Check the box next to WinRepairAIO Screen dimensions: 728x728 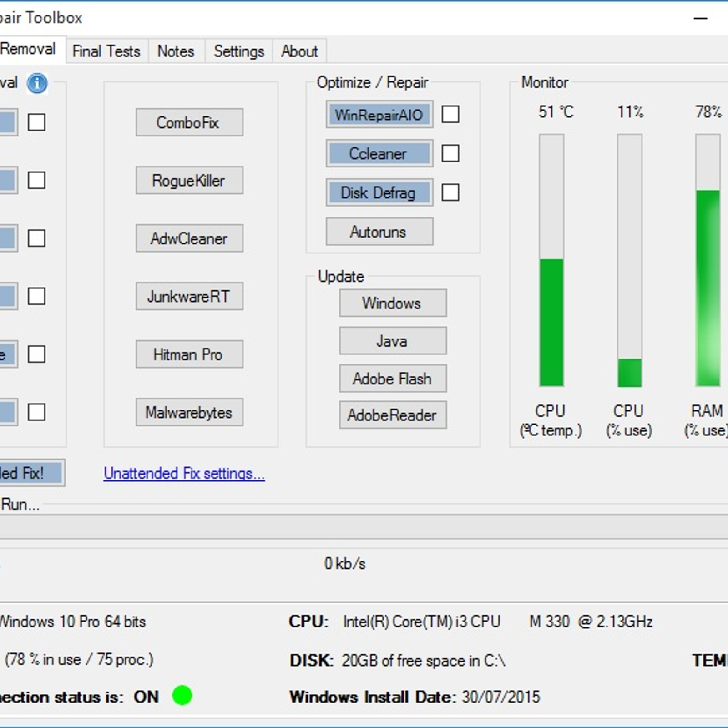pyautogui.click(x=450, y=114)
